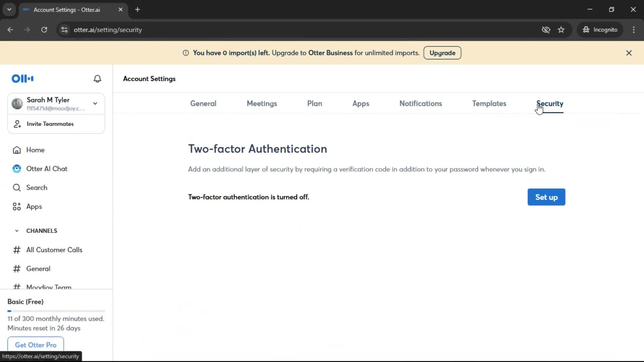Open the Templates tab
Screen dimensions: 644x362
[489, 104]
